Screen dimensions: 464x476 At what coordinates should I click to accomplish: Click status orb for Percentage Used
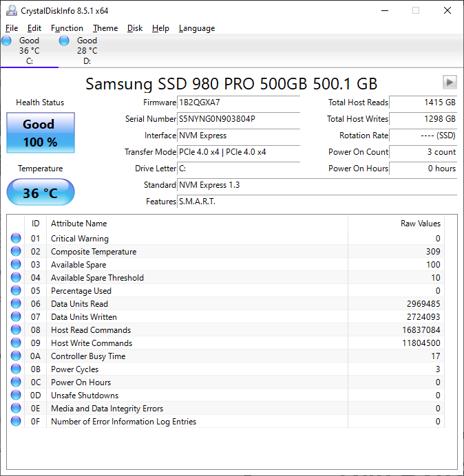point(16,290)
